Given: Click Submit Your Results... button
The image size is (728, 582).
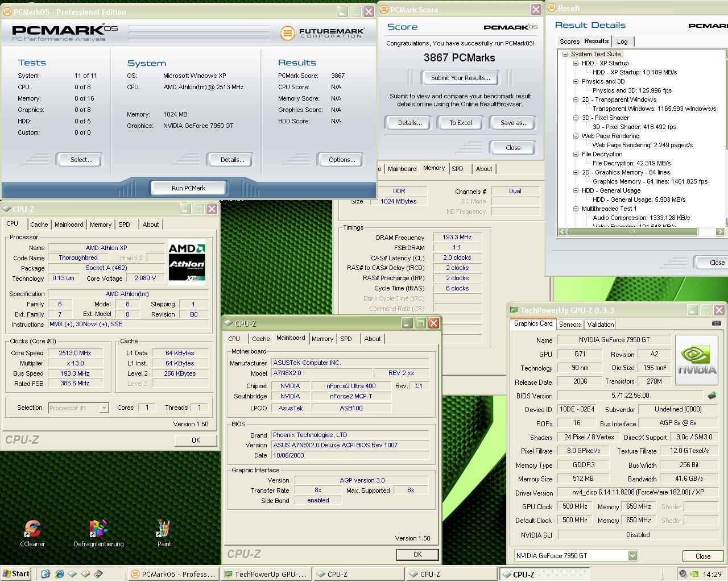Looking at the screenshot, I should (x=460, y=78).
